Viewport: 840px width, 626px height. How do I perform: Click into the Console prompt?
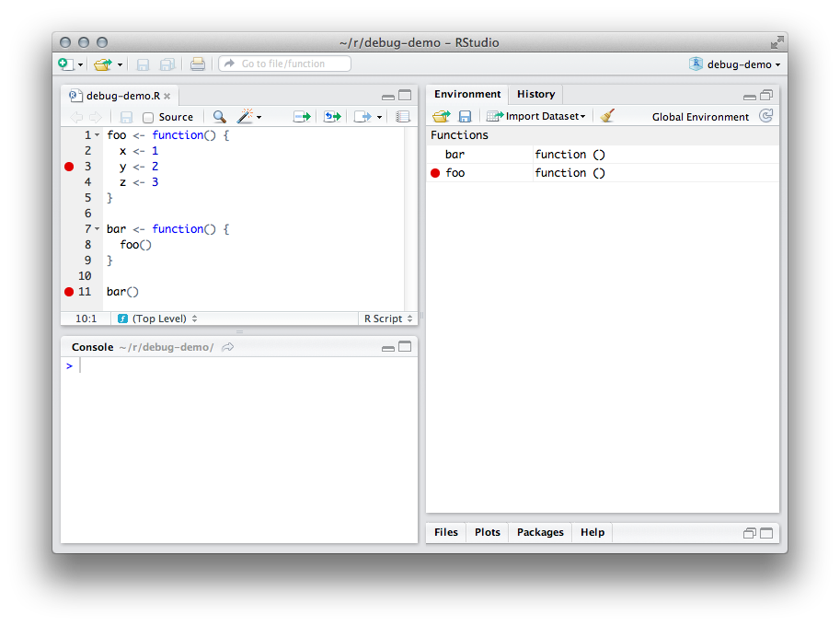[239, 366]
